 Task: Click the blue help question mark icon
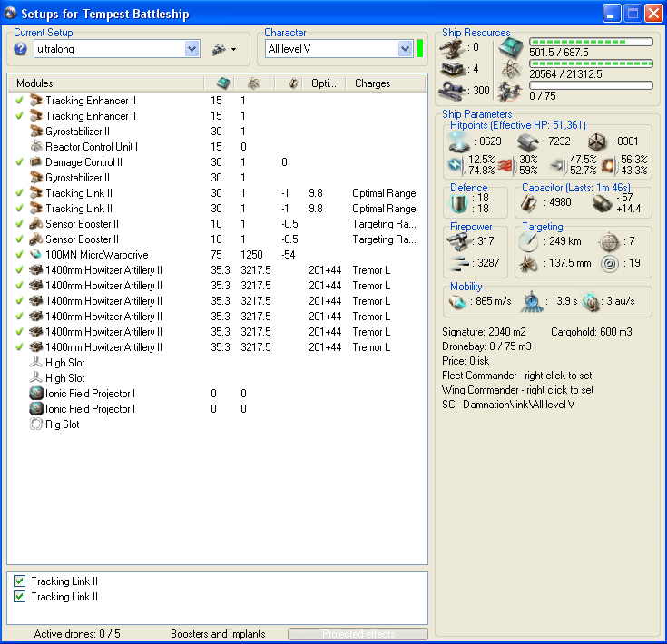tap(20, 49)
